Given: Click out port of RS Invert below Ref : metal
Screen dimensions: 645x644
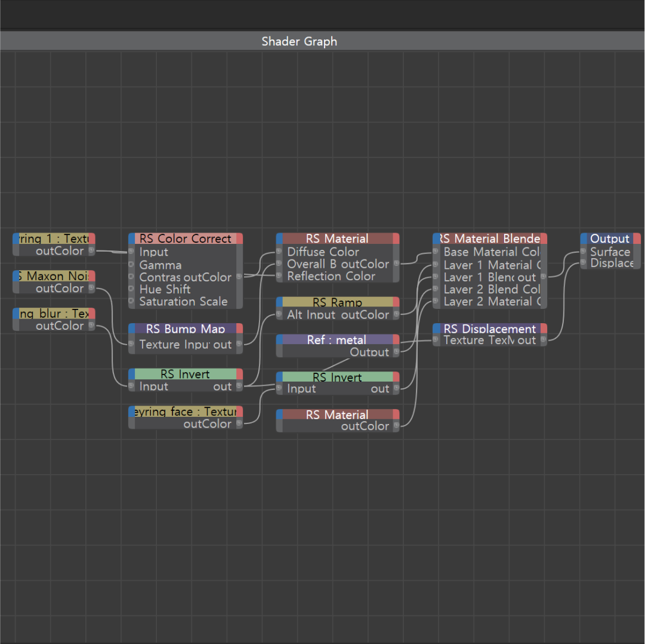Looking at the screenshot, I should [397, 388].
